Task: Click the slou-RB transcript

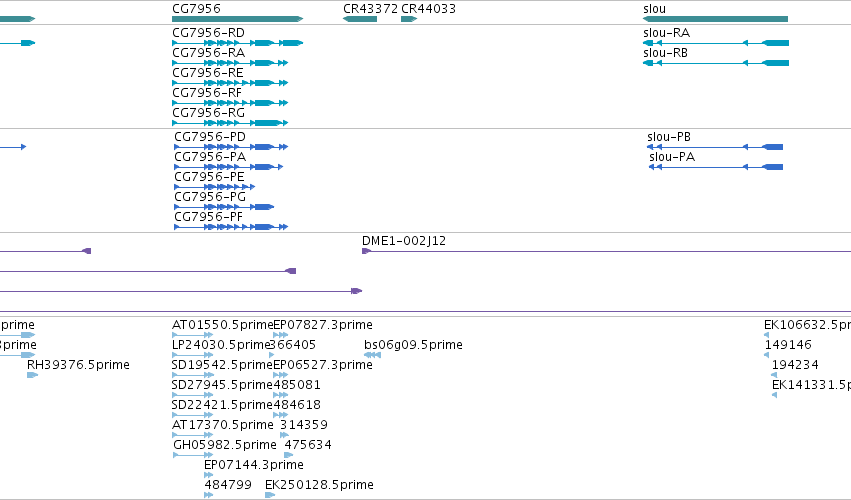Action: [716, 63]
